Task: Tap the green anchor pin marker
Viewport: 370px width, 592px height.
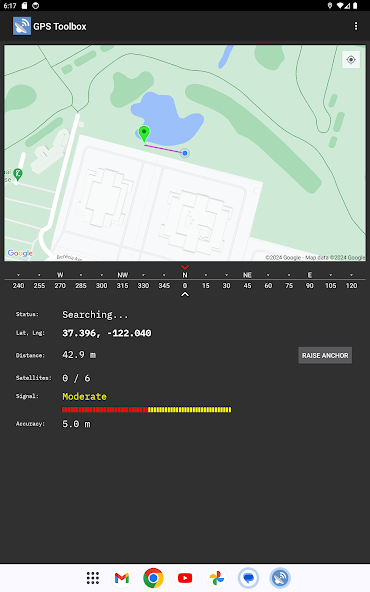Action: (144, 134)
